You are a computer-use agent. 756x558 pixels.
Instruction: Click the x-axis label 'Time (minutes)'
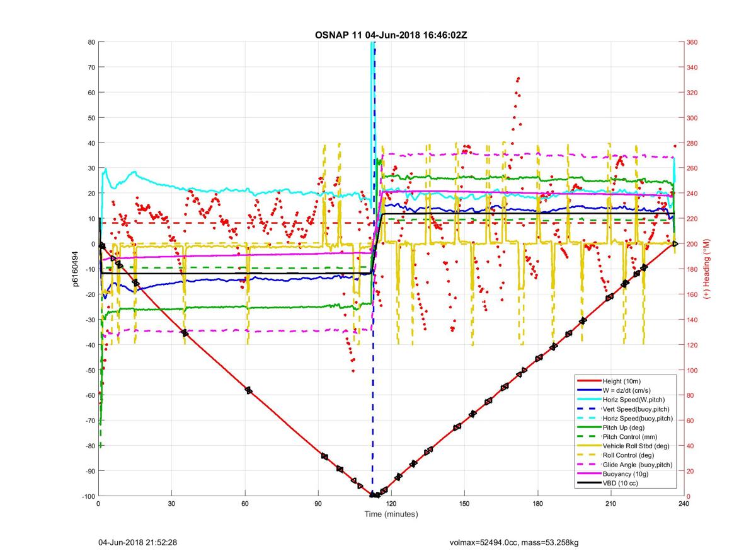click(391, 514)
